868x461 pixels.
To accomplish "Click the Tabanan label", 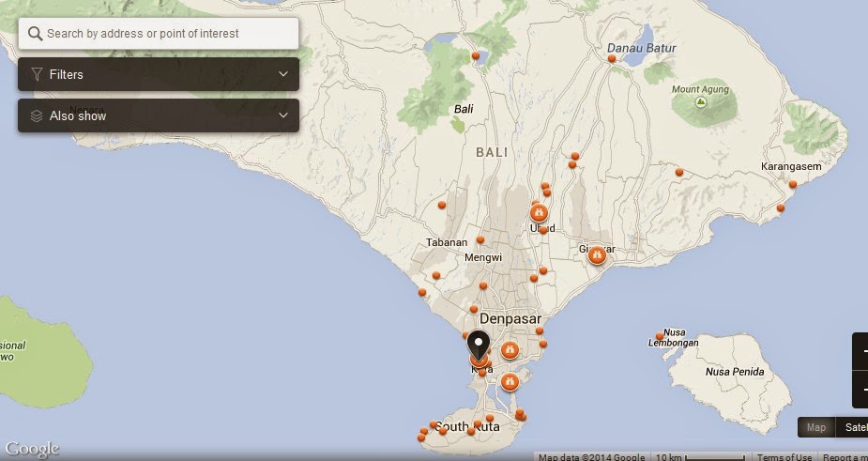I will click(447, 242).
